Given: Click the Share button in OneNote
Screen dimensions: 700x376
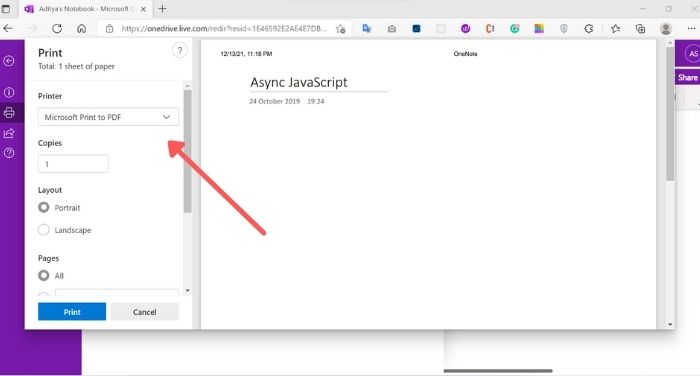Looking at the screenshot, I should [687, 77].
